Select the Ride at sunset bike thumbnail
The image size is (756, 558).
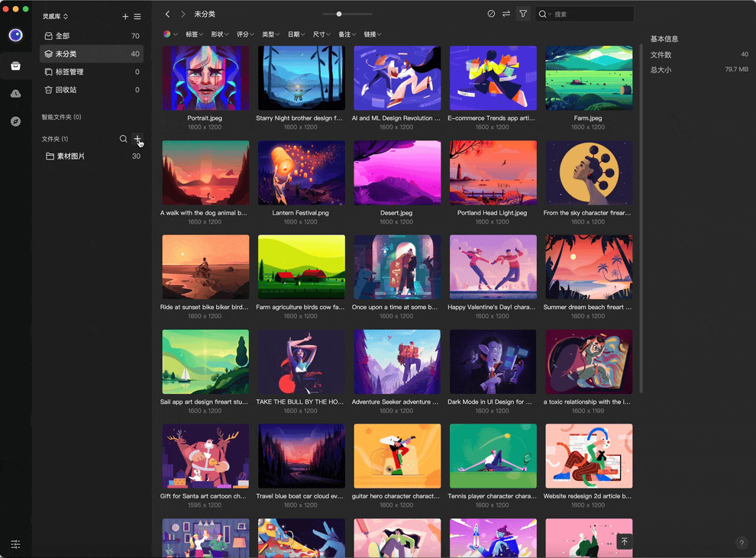click(x=206, y=267)
